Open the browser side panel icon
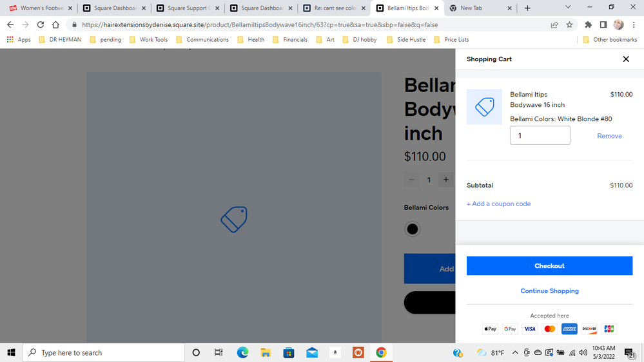 (x=603, y=24)
